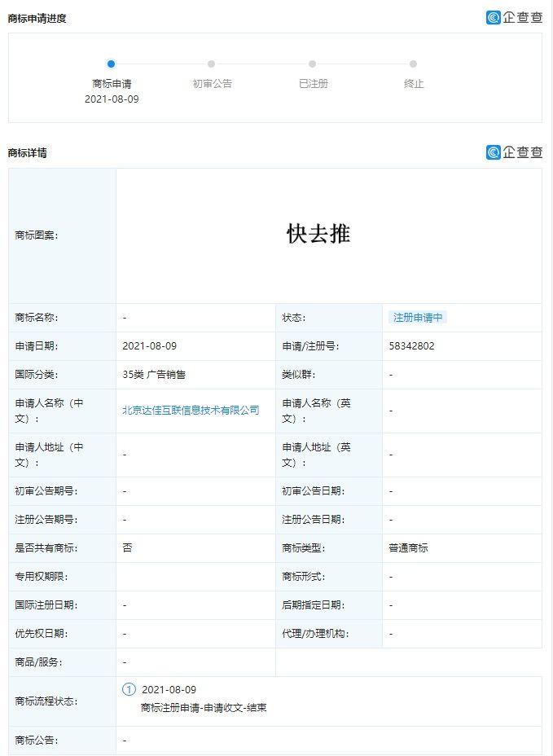Select the 35类 广告销售 classification value
The image size is (553, 756).
pos(154,374)
